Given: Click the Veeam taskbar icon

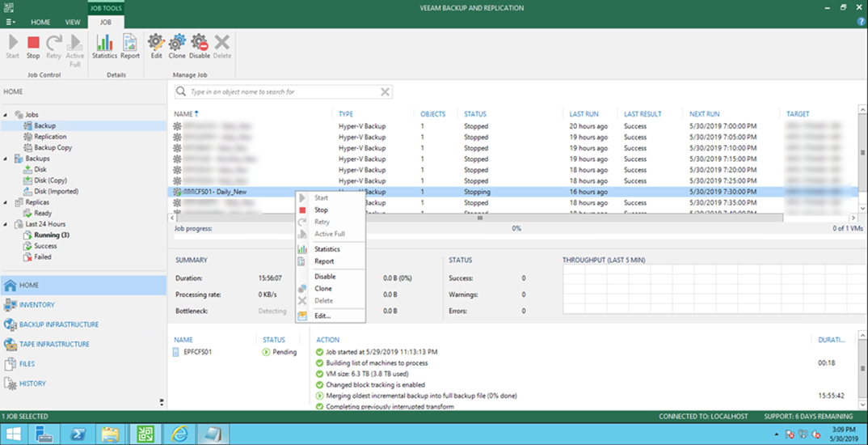Looking at the screenshot, I should (145, 434).
